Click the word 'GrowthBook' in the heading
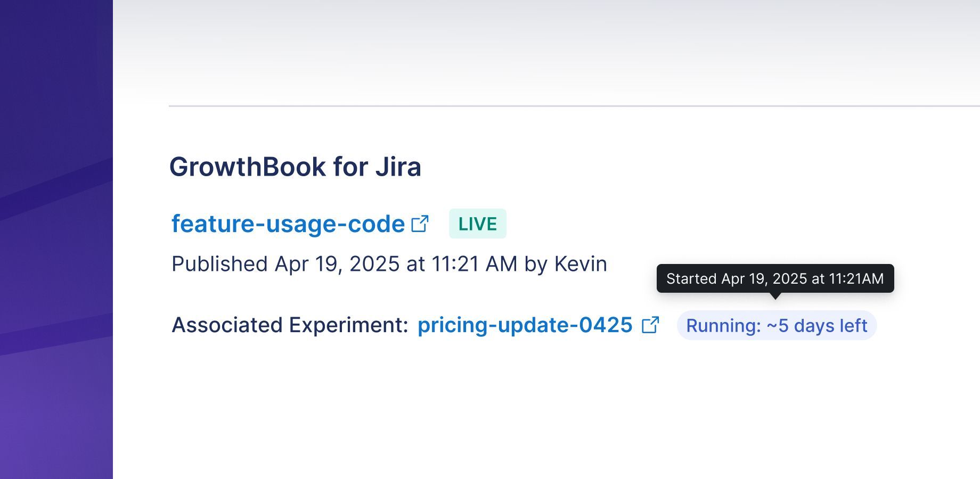 click(x=247, y=167)
